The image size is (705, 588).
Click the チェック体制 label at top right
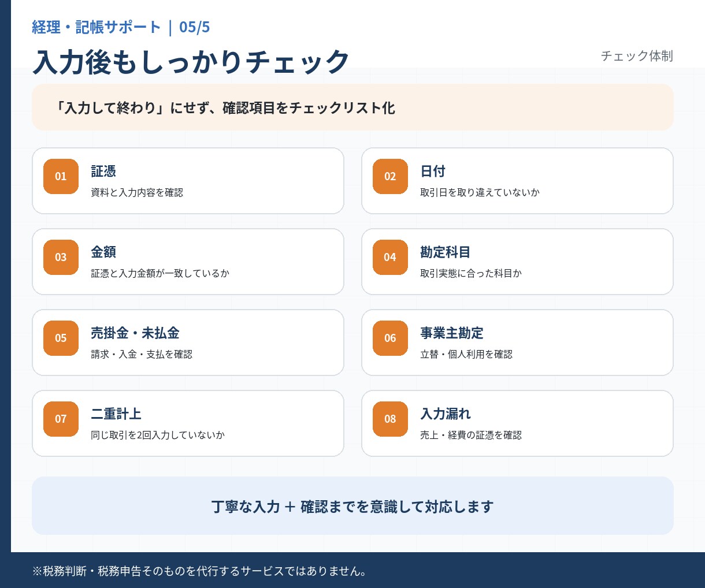coord(637,56)
